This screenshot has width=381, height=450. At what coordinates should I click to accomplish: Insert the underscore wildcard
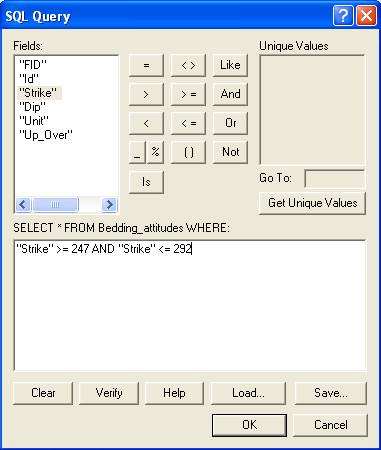137,152
